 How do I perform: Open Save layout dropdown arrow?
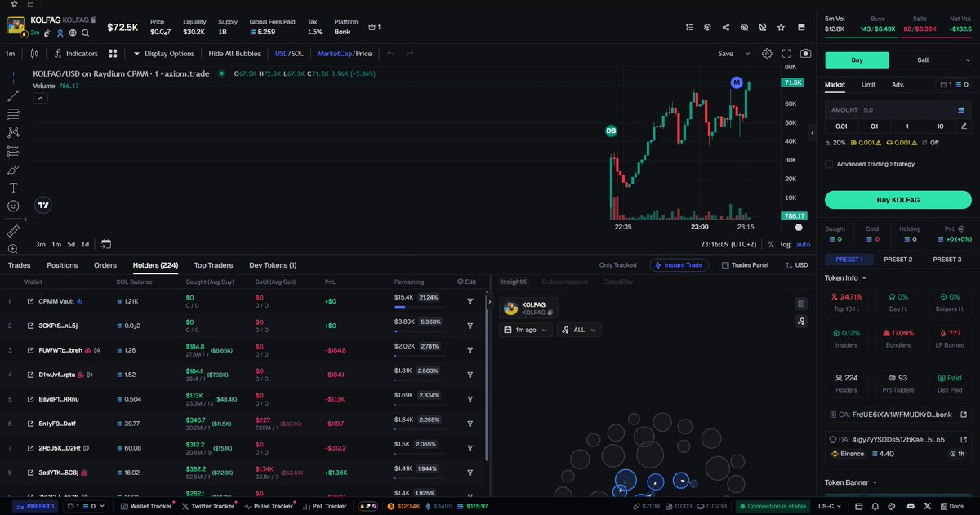point(746,54)
